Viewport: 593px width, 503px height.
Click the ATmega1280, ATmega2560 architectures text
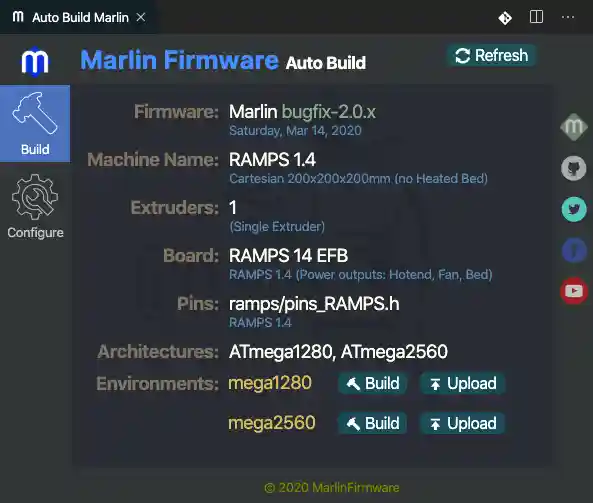[338, 352]
